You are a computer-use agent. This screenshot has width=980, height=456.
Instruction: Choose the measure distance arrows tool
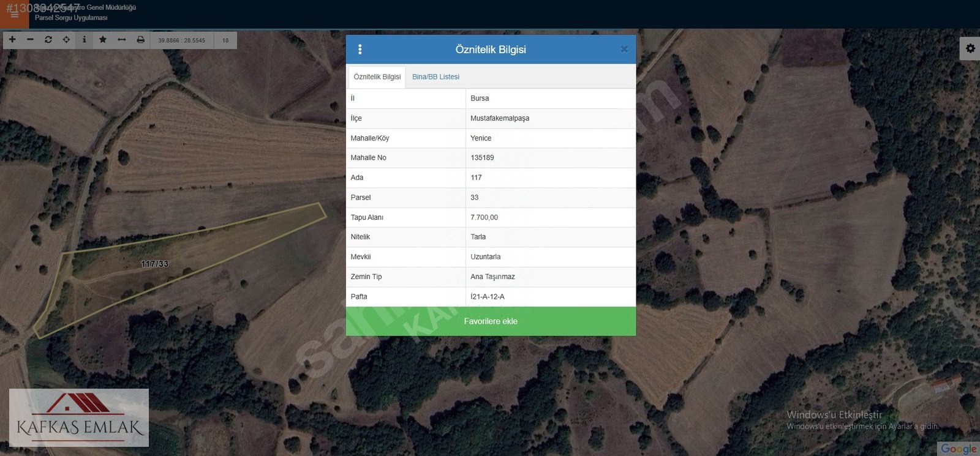[x=122, y=40]
